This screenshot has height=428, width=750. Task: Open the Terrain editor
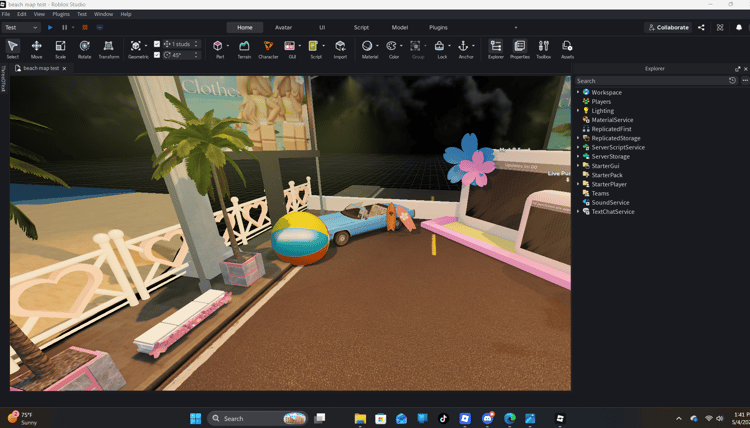(244, 49)
